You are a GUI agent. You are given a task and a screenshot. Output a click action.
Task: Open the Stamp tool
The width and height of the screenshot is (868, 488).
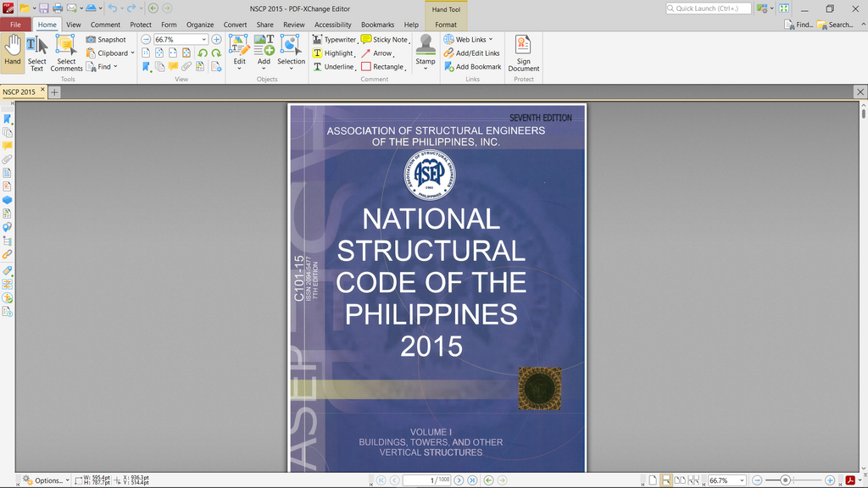[x=426, y=53]
